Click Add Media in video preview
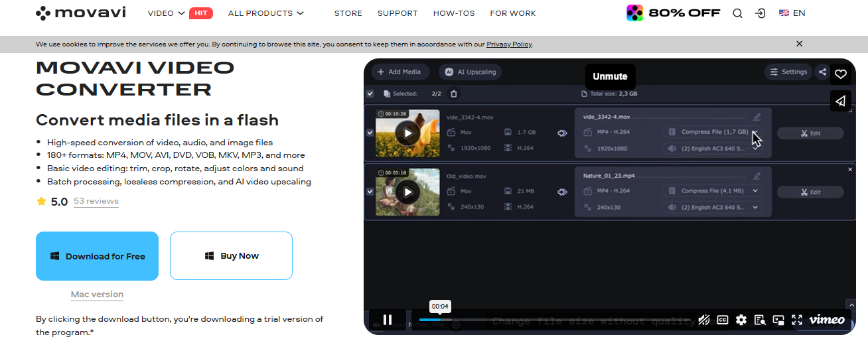The height and width of the screenshot is (347, 868). point(400,72)
